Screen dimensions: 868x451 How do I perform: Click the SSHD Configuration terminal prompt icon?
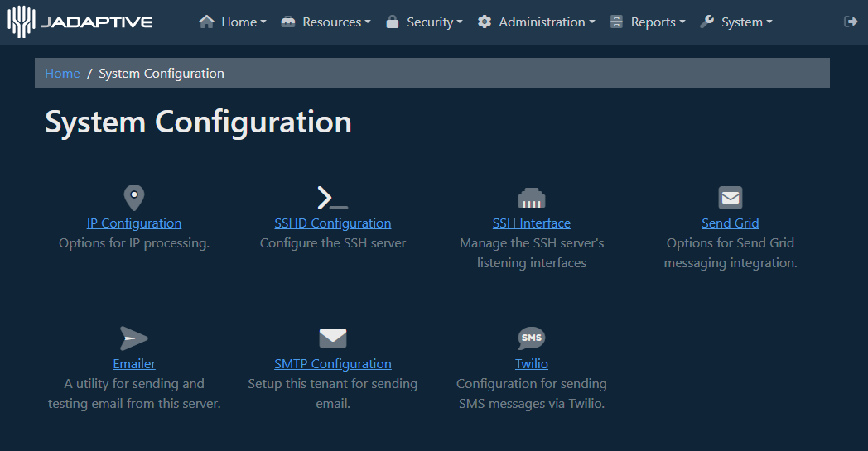333,198
